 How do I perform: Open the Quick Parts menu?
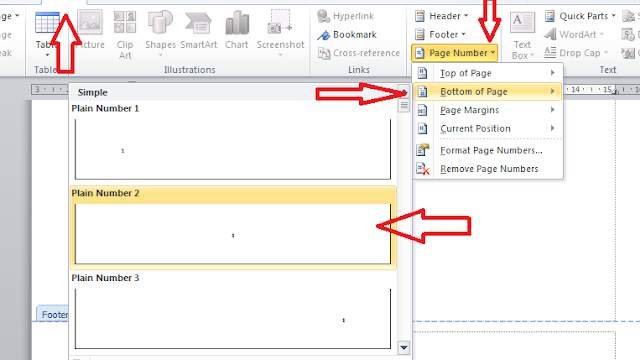click(580, 16)
